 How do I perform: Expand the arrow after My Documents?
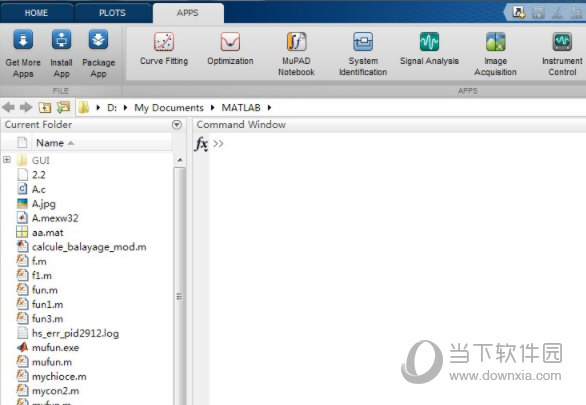coord(213,108)
